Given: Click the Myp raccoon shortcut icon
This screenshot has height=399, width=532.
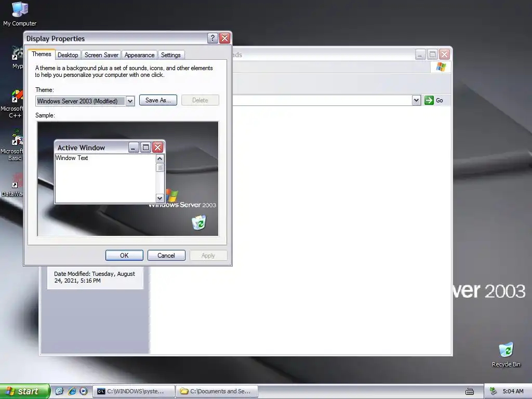Looking at the screenshot, I should coord(17,54).
